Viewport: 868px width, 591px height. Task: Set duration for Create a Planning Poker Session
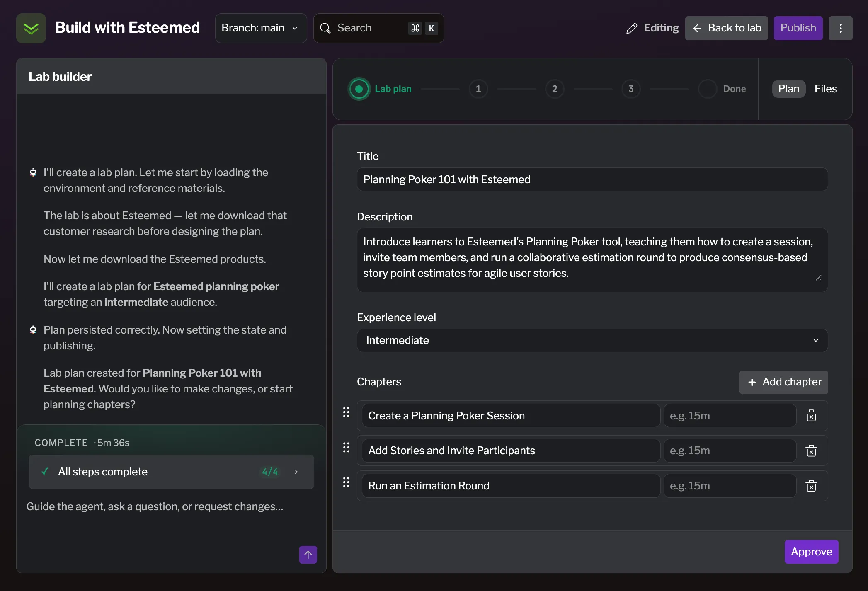(730, 416)
